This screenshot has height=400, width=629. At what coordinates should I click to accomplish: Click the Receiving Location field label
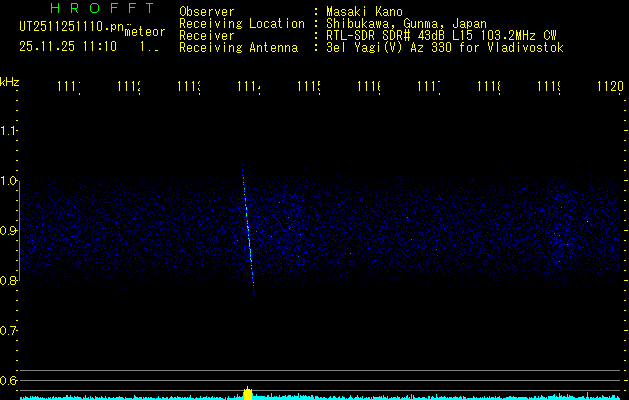(x=241, y=24)
